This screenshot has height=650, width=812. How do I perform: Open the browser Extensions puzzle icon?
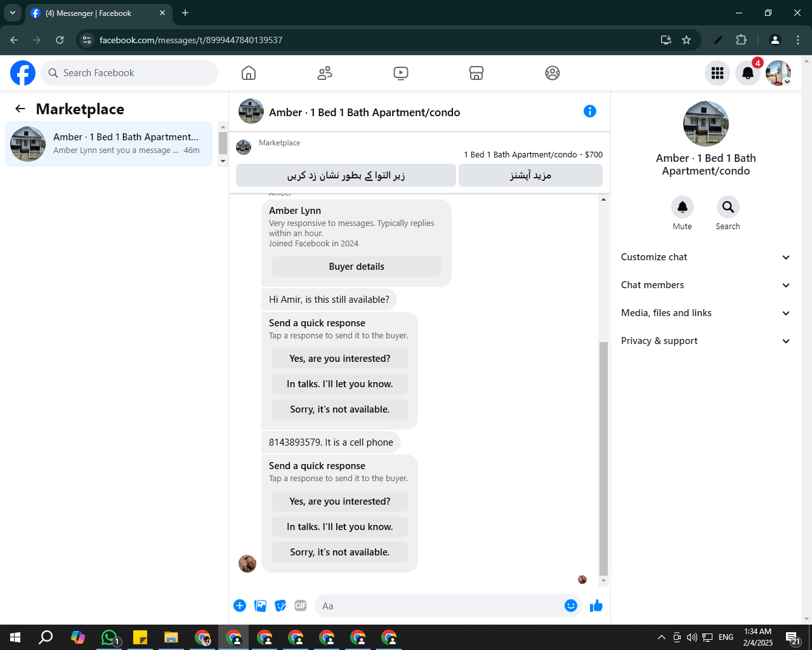(x=741, y=40)
